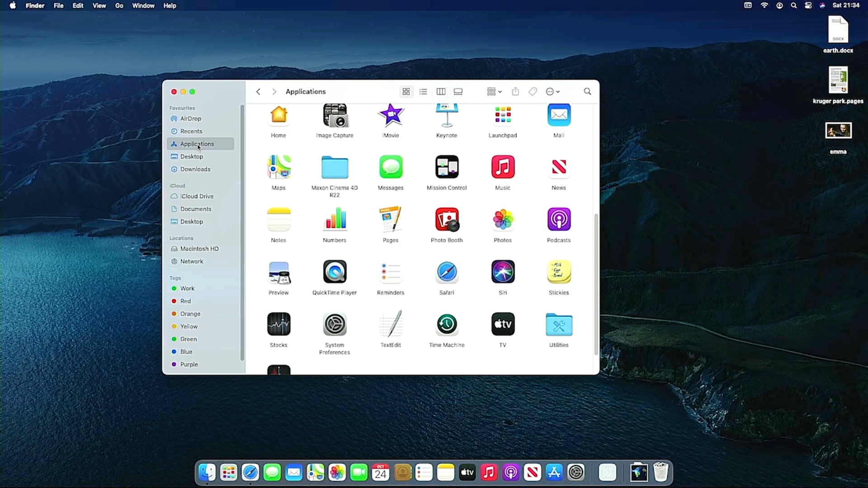Open the Go menu
This screenshot has width=868, height=488.
119,5
